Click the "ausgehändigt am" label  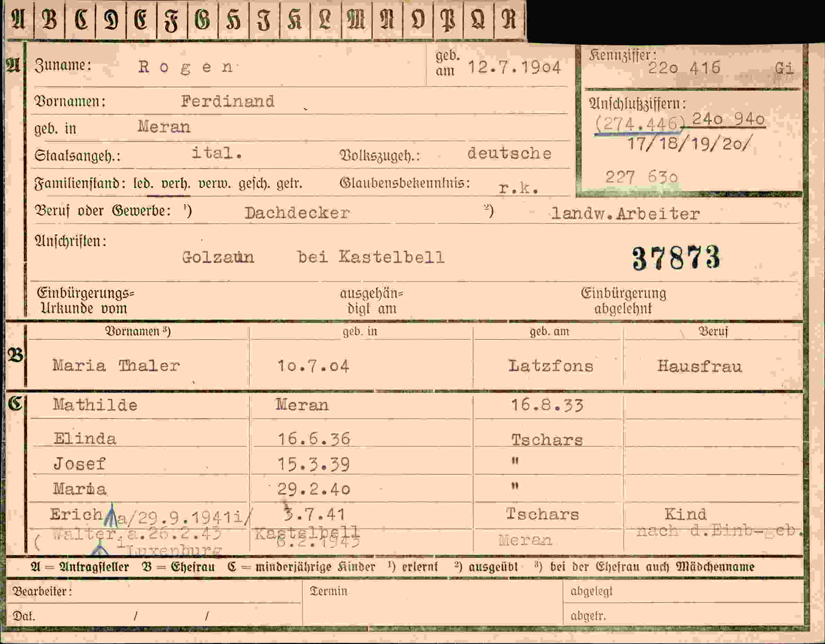(x=372, y=301)
